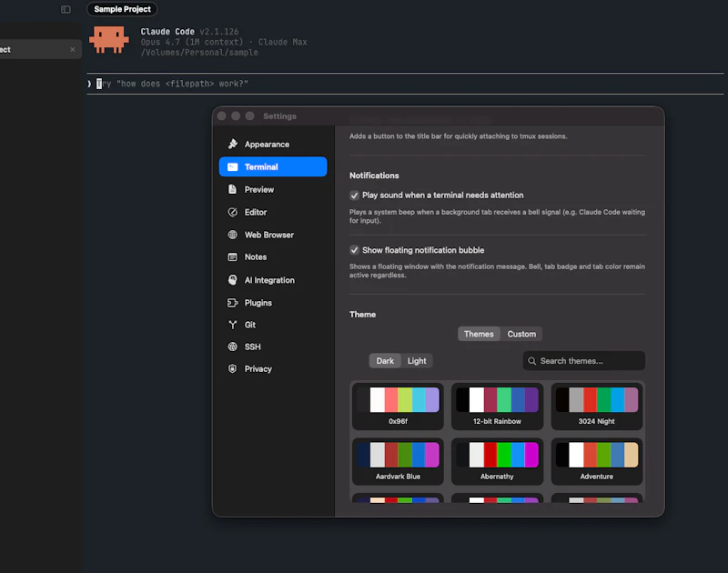Screen dimensions: 728x573
Task: Toggle the sidebar panel icon at top left
Action: (66, 9)
